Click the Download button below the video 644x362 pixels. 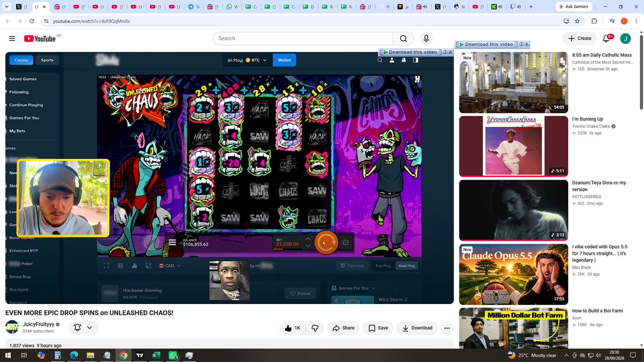click(417, 328)
